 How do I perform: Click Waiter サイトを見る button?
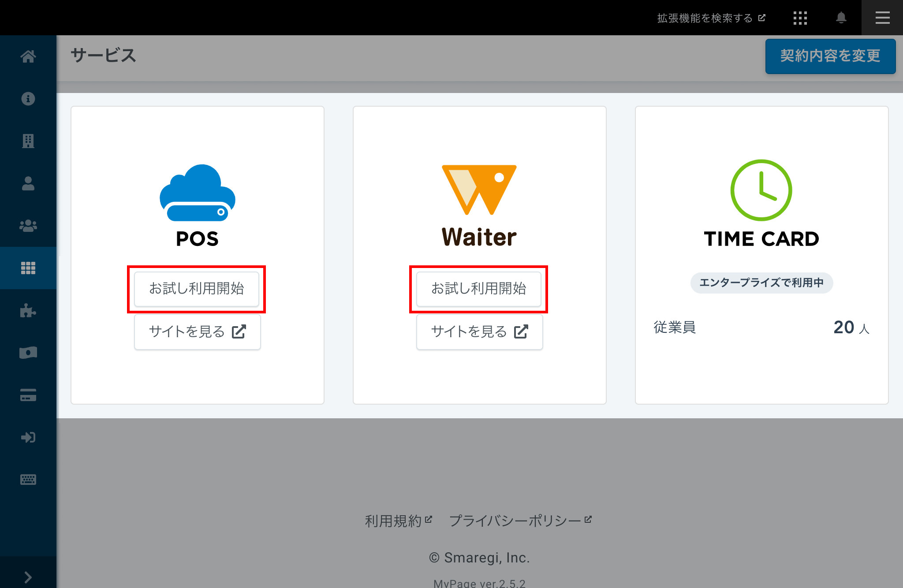(479, 331)
